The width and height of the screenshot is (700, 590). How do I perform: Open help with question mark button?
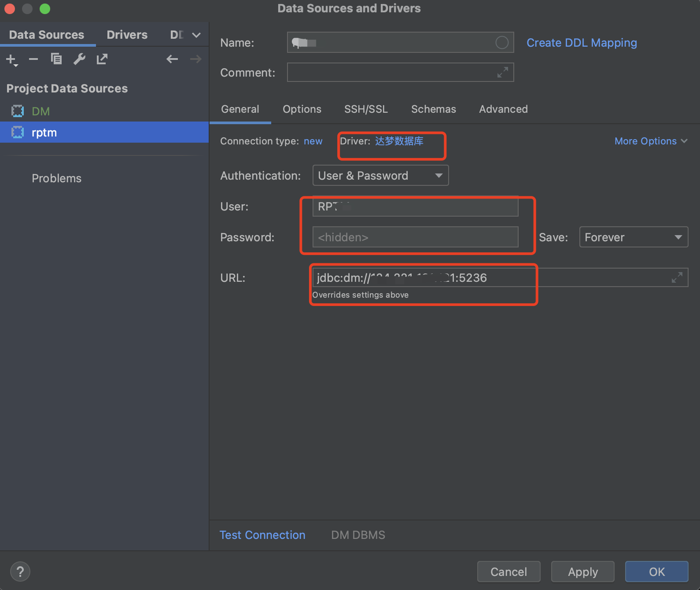[x=20, y=572]
